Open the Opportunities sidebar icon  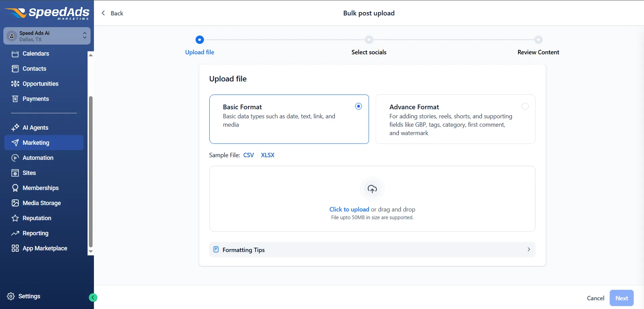click(x=15, y=84)
